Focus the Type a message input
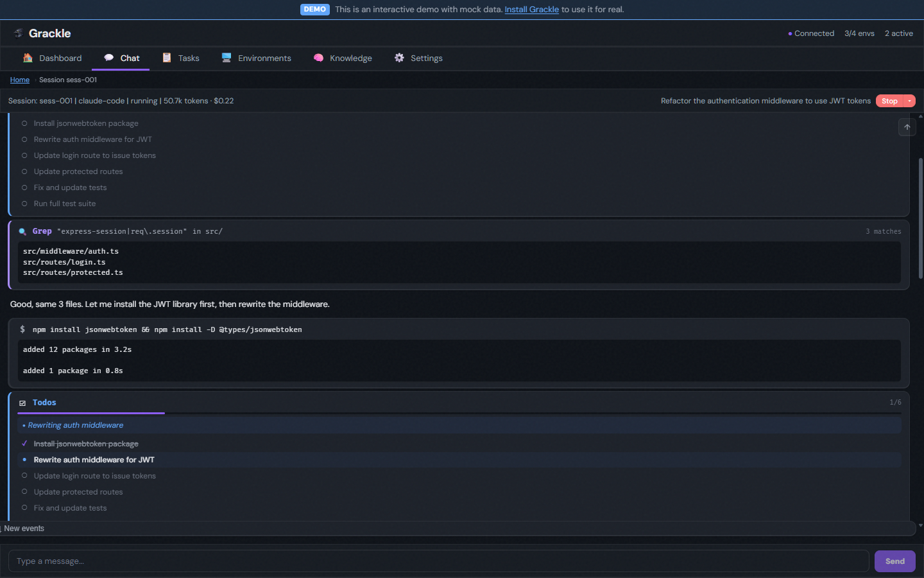Image resolution: width=924 pixels, height=578 pixels. click(439, 561)
